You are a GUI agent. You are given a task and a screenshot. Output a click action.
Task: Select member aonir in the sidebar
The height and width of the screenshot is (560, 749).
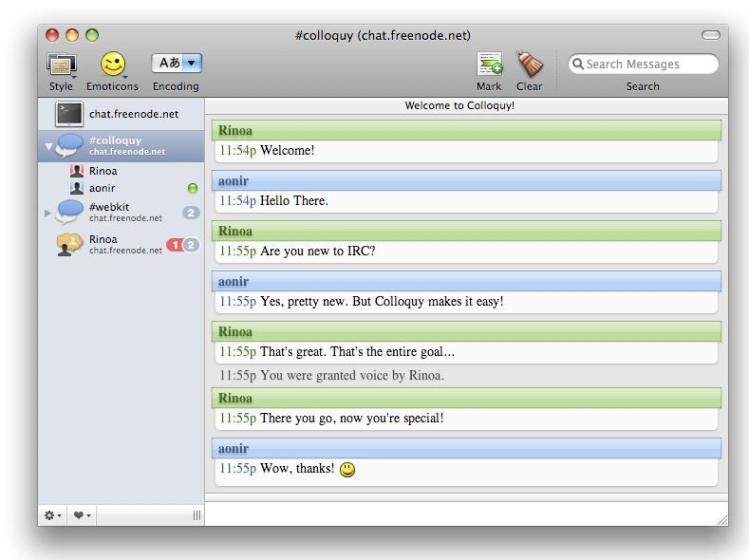coord(102,188)
